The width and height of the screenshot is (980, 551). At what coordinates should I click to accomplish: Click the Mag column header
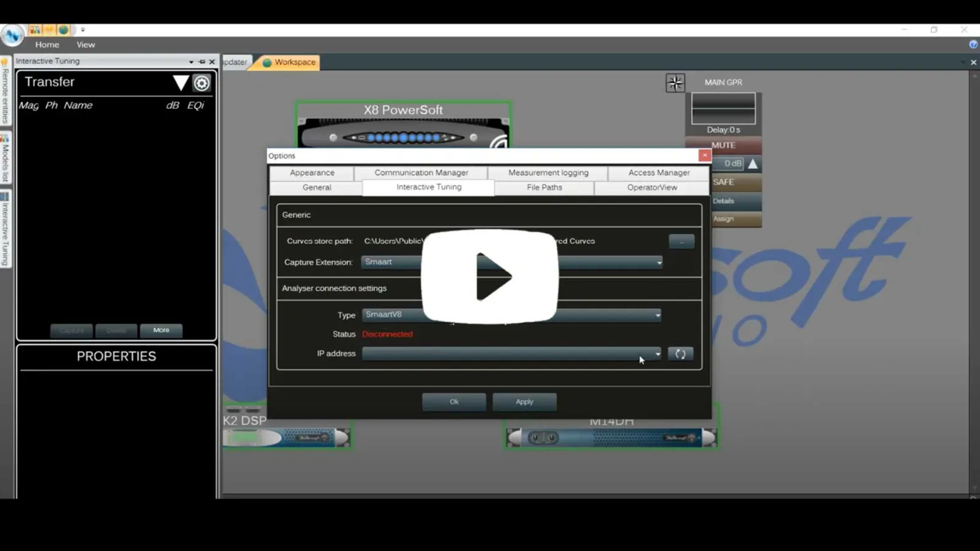29,105
